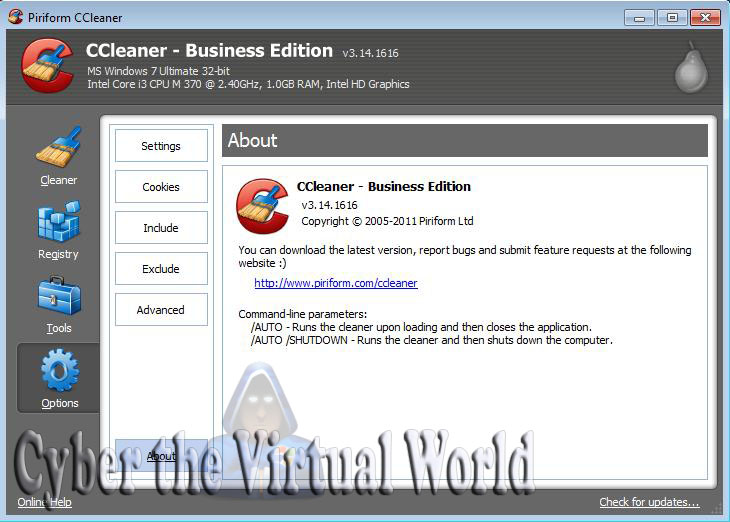
Task: Click the MS Windows 7 Ultimate 32-bit text
Action: click(158, 71)
